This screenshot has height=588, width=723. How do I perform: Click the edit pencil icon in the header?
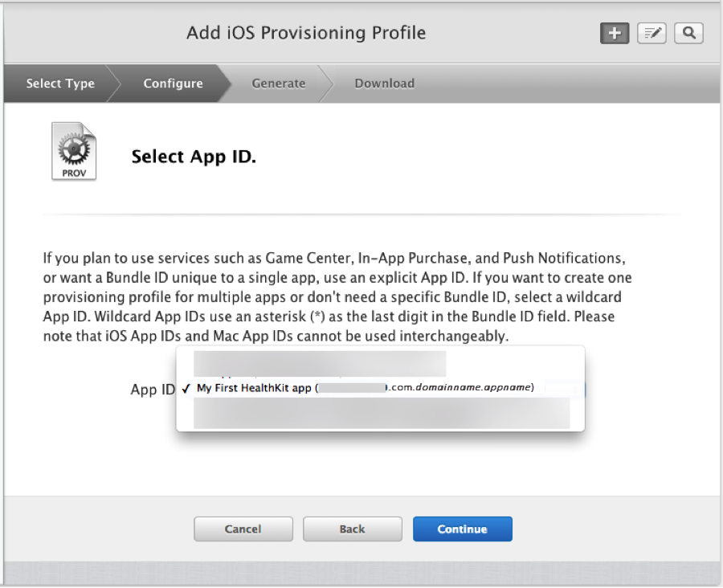click(652, 33)
